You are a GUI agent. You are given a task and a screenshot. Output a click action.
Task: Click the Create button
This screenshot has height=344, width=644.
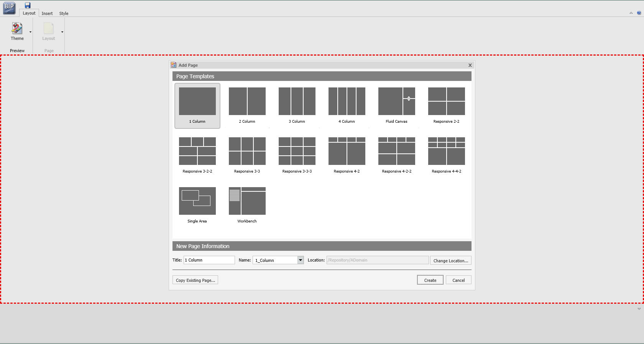click(430, 280)
